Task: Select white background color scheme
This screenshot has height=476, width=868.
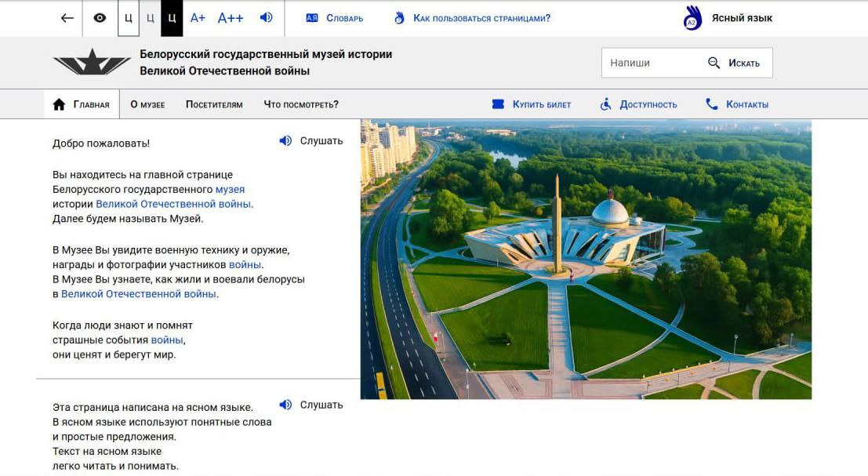Action: [129, 18]
